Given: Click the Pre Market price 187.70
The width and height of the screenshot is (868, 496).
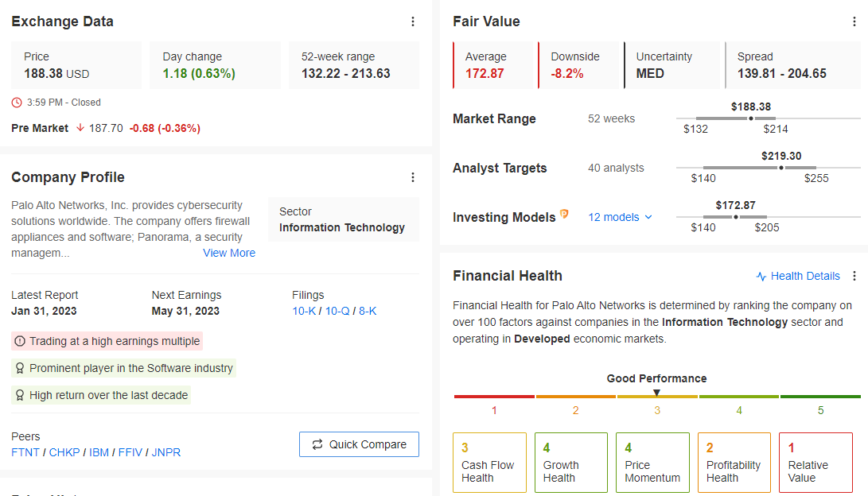Looking at the screenshot, I should point(106,128).
